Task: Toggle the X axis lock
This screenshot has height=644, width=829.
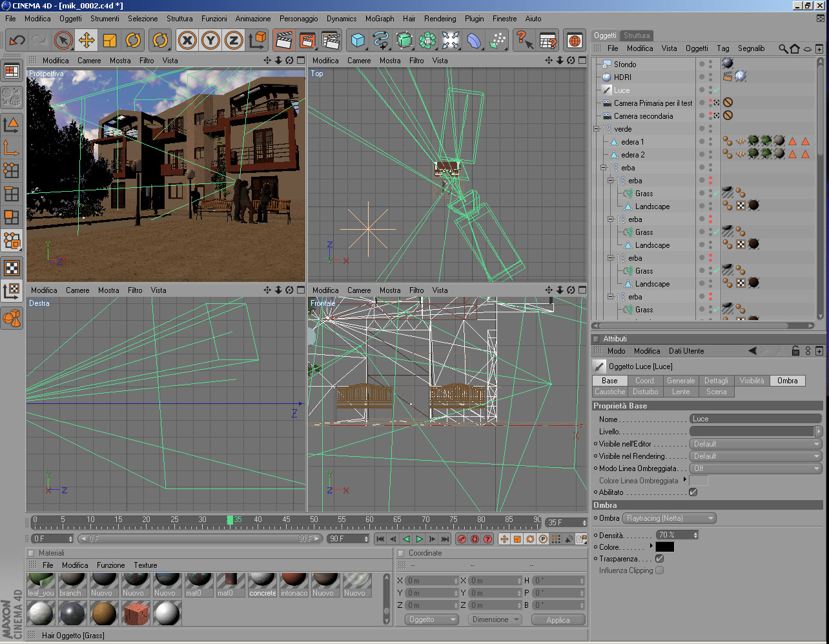Action: (187, 41)
